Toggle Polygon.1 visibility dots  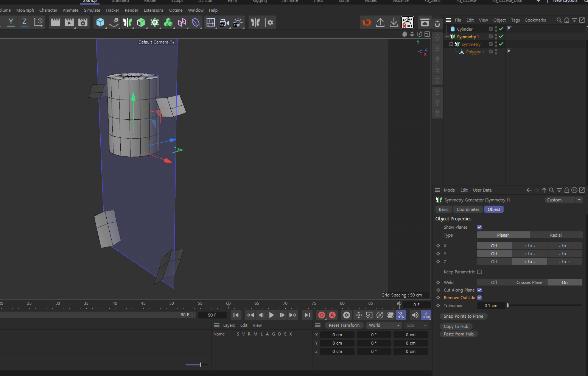tap(496, 51)
